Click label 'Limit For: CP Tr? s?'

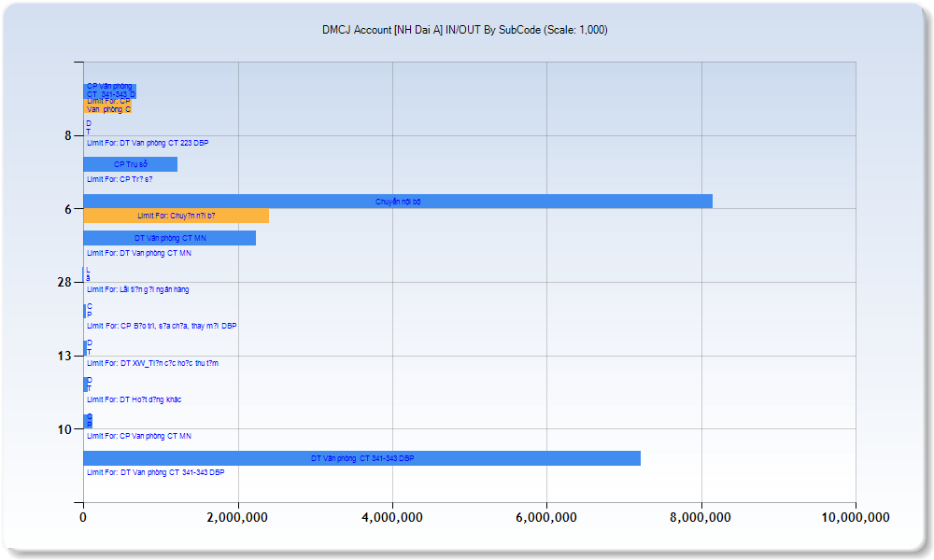click(120, 179)
